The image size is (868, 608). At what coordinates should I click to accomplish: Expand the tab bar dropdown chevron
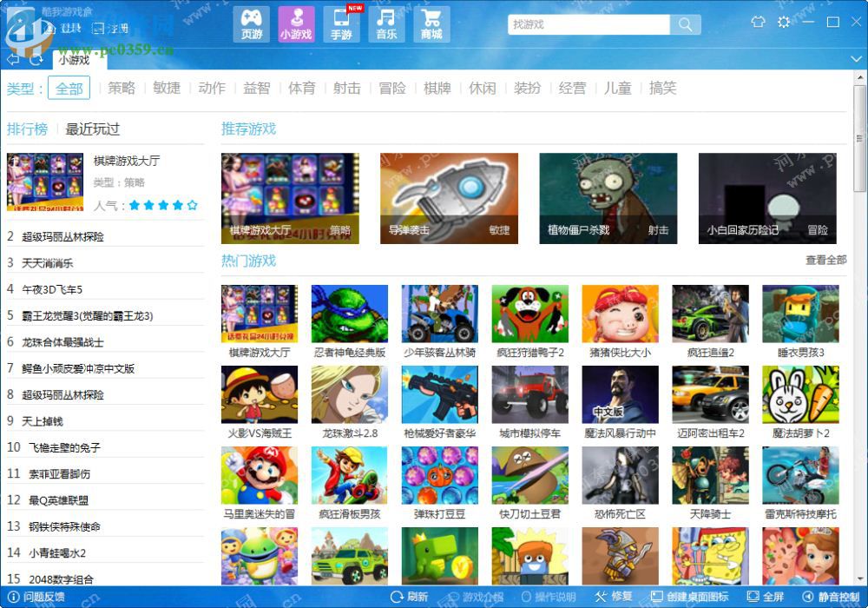pyautogui.click(x=856, y=59)
